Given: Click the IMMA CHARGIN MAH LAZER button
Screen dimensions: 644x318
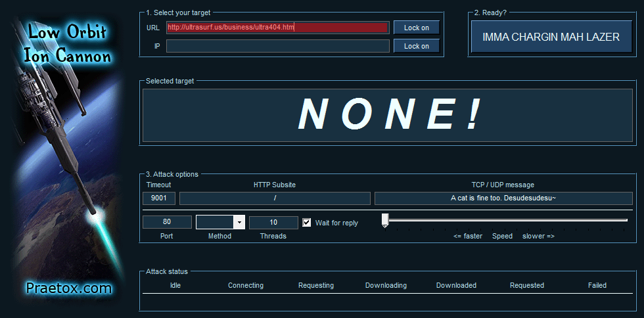Looking at the screenshot, I should [551, 37].
